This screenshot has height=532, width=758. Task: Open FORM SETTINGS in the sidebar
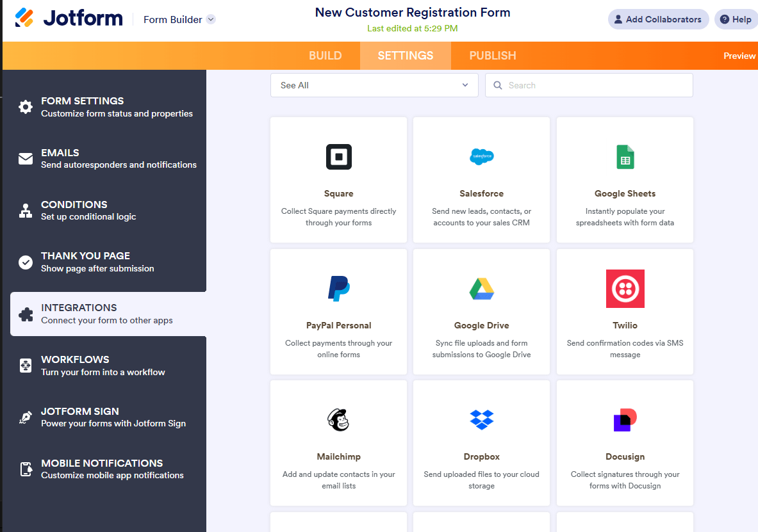click(108, 107)
